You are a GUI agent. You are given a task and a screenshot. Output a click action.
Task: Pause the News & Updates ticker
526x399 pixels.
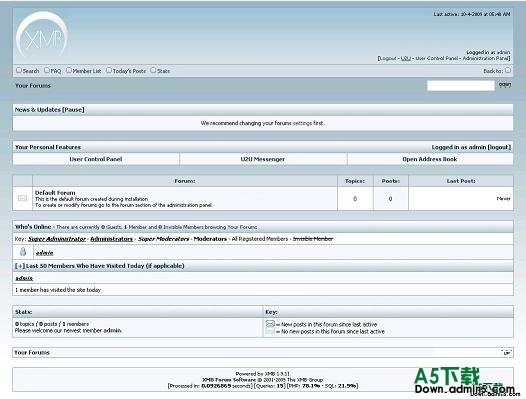pyautogui.click(x=73, y=110)
